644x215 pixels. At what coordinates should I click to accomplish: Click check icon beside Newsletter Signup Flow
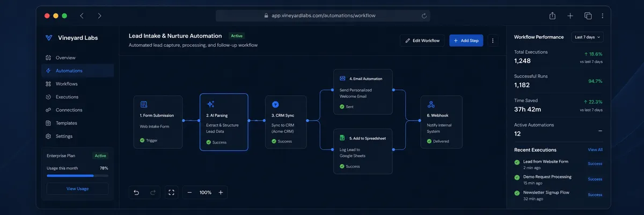517,193
